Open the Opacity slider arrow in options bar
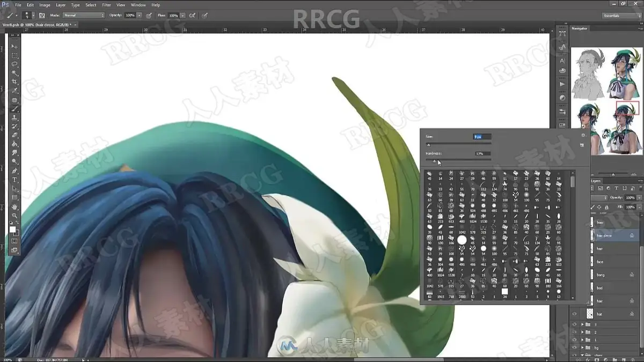Screen dimensions: 644x362 [x=140, y=16]
